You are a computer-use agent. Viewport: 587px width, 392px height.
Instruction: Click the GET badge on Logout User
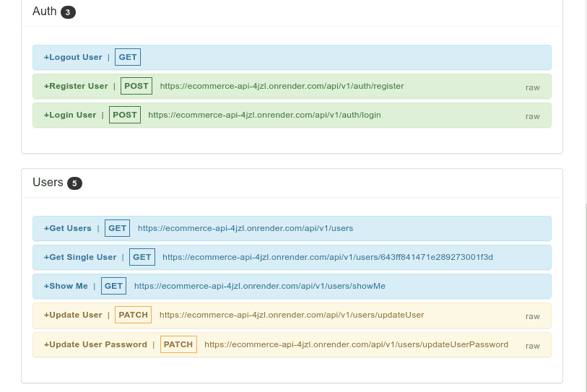[x=128, y=57]
